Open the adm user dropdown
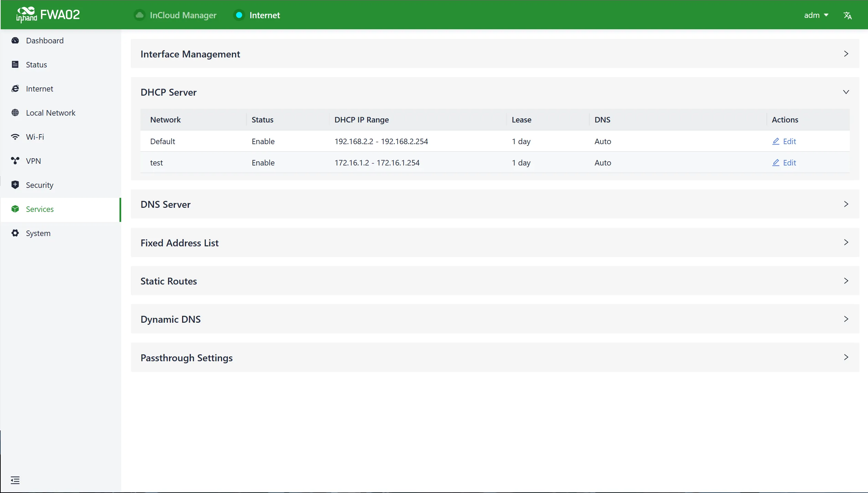Image resolution: width=868 pixels, height=493 pixels. point(816,15)
